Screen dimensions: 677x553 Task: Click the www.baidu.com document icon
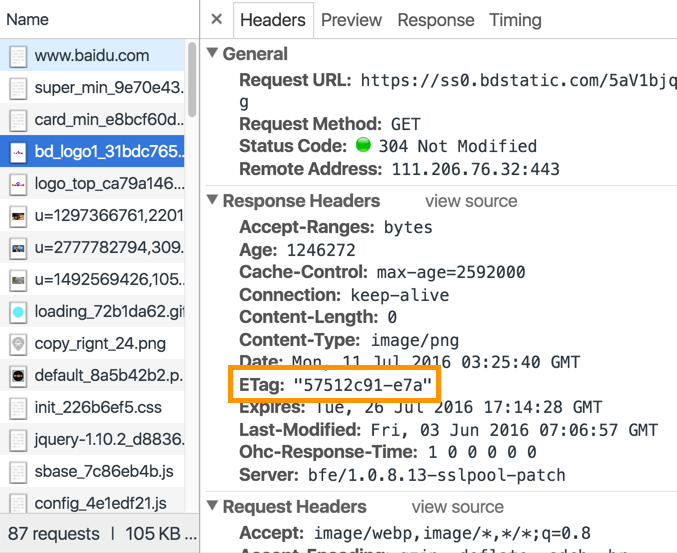click(x=18, y=56)
